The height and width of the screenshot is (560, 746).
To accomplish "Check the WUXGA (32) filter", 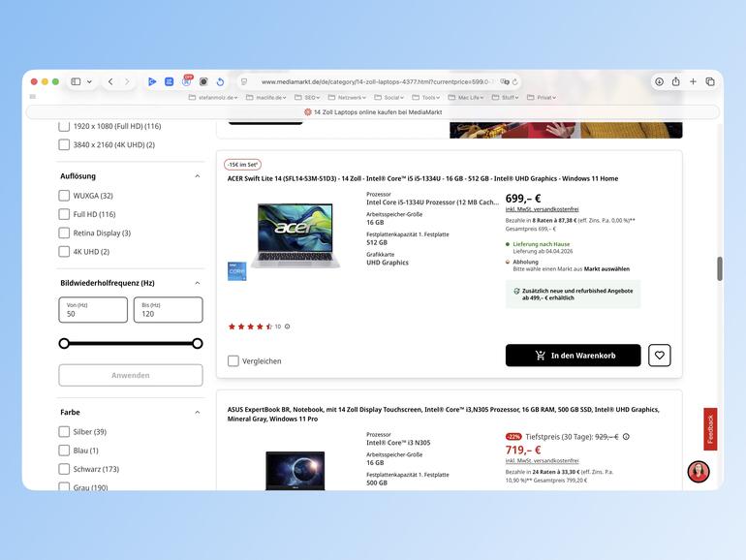I will pos(64,196).
